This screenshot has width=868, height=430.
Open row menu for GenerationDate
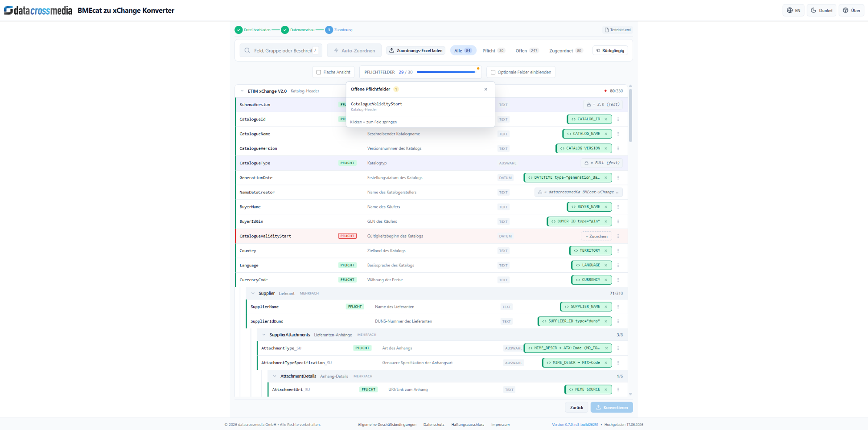coord(618,177)
